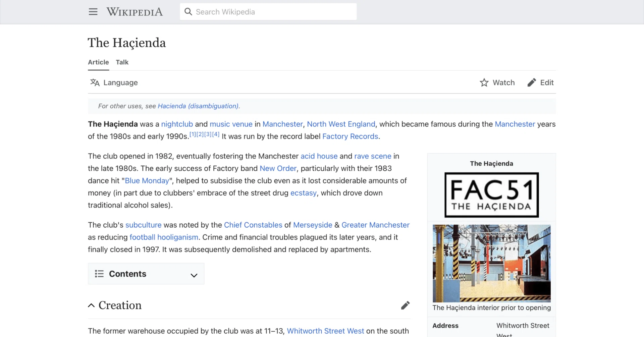This screenshot has width=644, height=337.
Task: Open the Greater Manchester link
Action: coord(375,225)
